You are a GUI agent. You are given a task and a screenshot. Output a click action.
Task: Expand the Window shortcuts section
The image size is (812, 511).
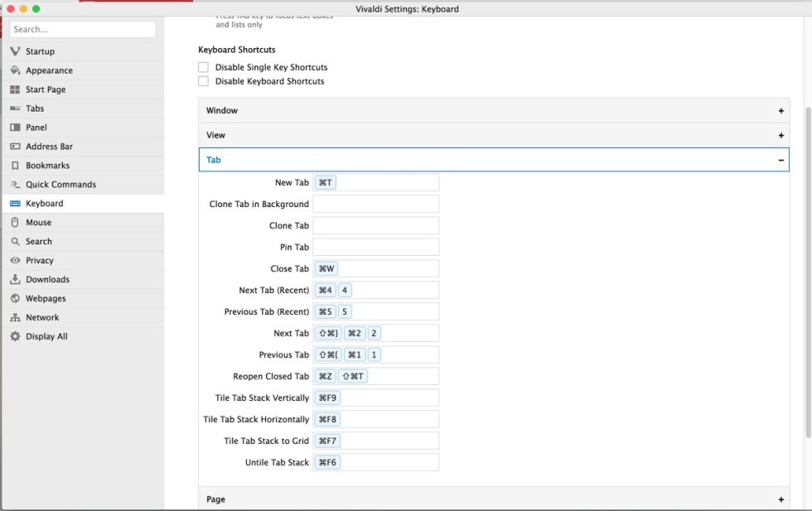tap(494, 110)
